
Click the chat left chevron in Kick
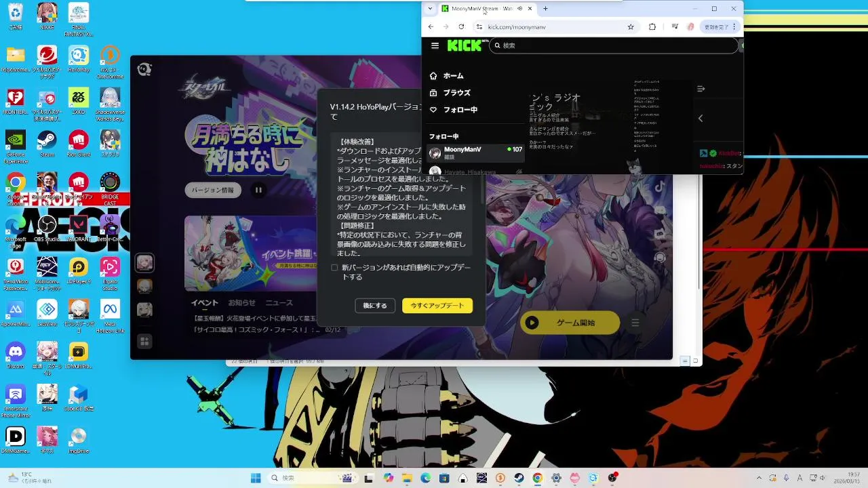click(x=701, y=119)
